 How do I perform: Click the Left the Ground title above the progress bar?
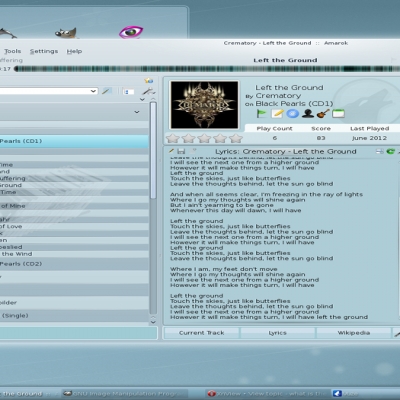pos(285,60)
